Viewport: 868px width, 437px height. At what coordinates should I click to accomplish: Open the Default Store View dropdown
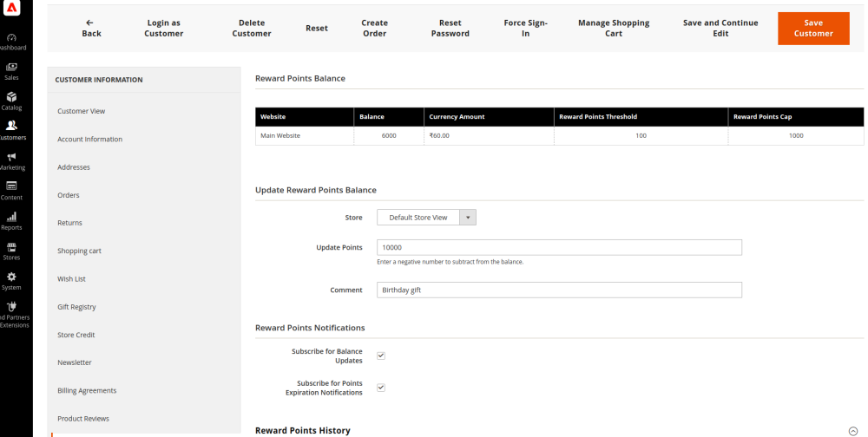[x=426, y=218]
